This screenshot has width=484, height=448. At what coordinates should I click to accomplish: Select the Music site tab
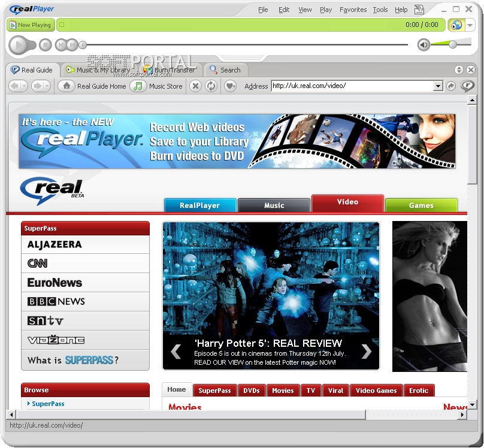click(274, 205)
